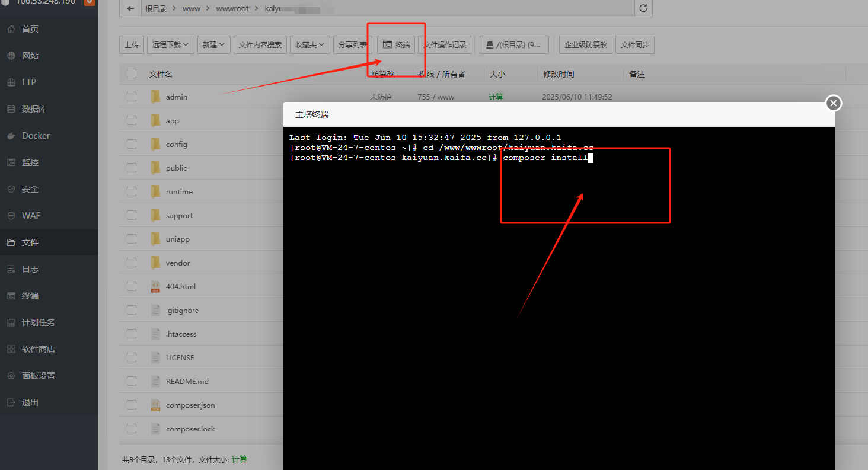Screen dimensions: 868x470
Task: Click the 日志 icon in sidebar
Action: 11,269
